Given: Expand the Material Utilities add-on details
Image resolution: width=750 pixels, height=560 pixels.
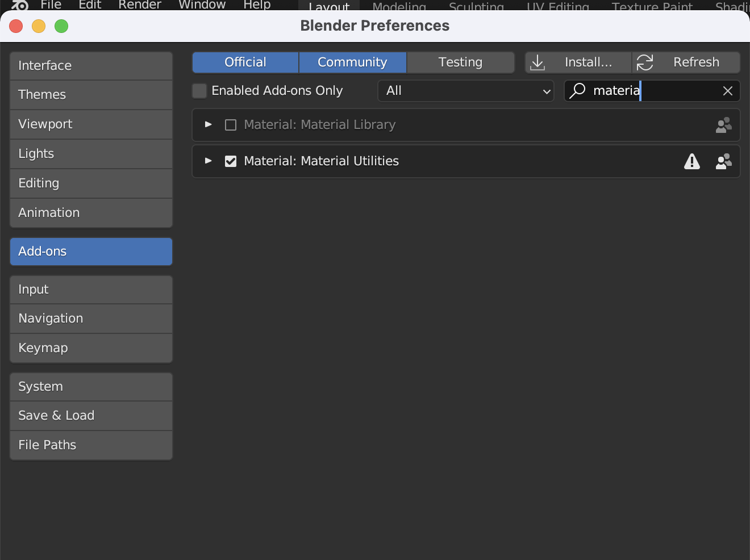Looking at the screenshot, I should click(208, 161).
